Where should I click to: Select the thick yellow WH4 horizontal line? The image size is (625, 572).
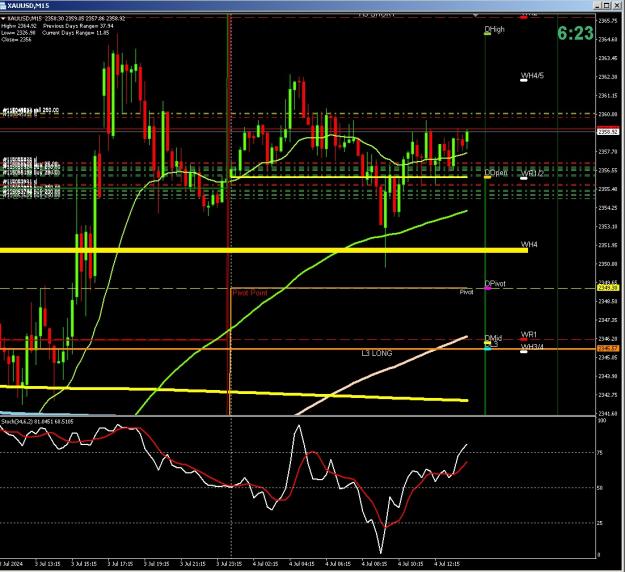pos(263,250)
